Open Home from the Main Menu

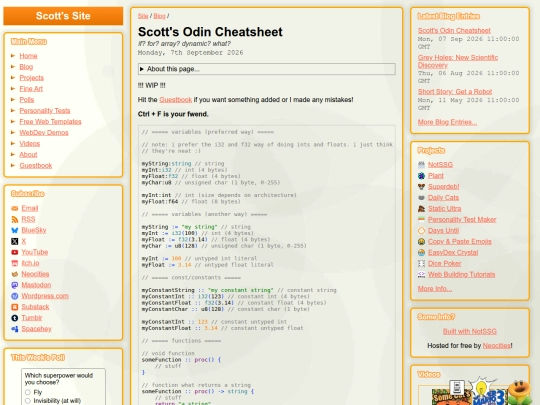[x=28, y=56]
